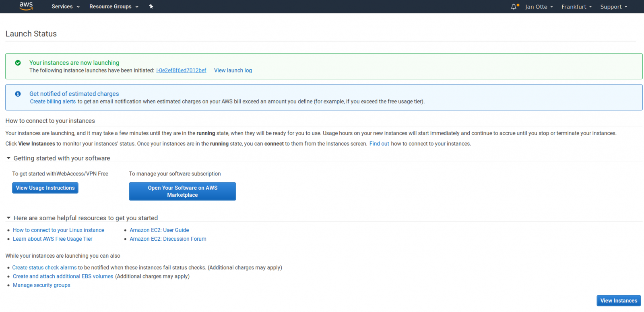Open the notifications bell icon
The width and height of the screenshot is (644, 312).
tap(514, 7)
